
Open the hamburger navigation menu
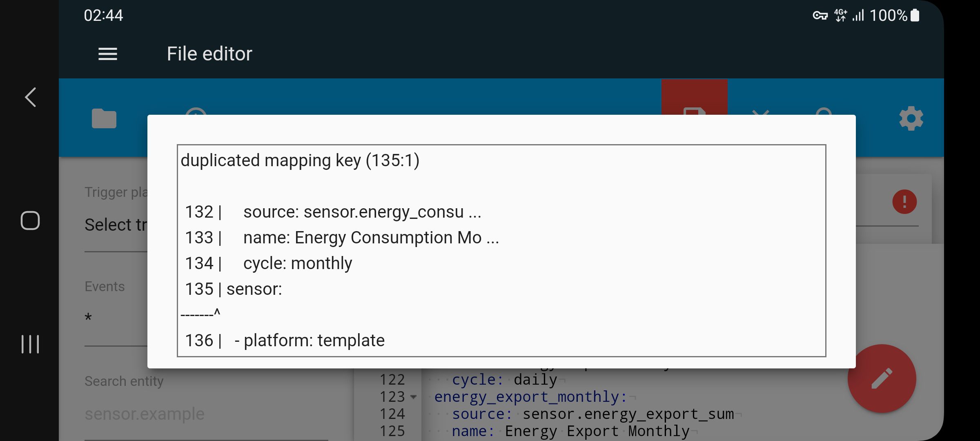(108, 54)
